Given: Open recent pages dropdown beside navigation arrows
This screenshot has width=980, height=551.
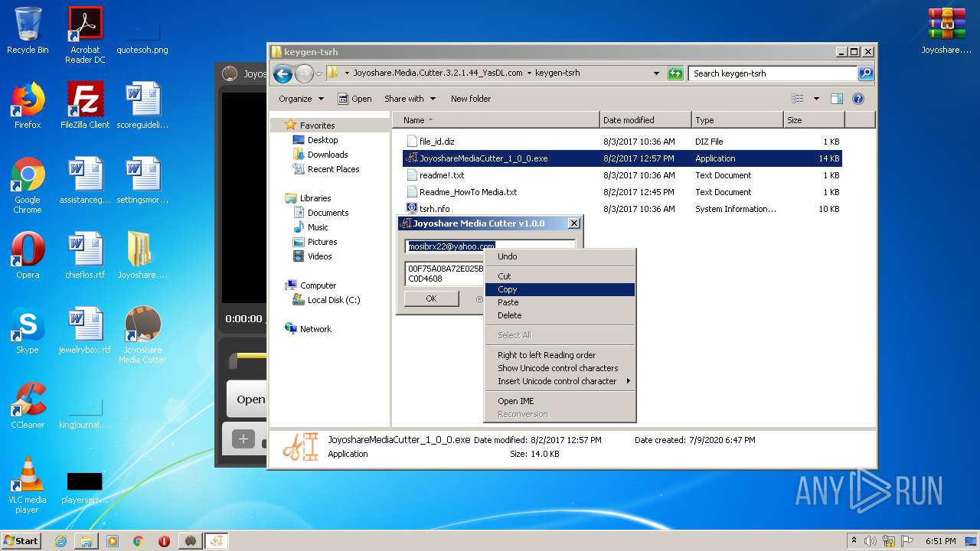Looking at the screenshot, I should (318, 74).
